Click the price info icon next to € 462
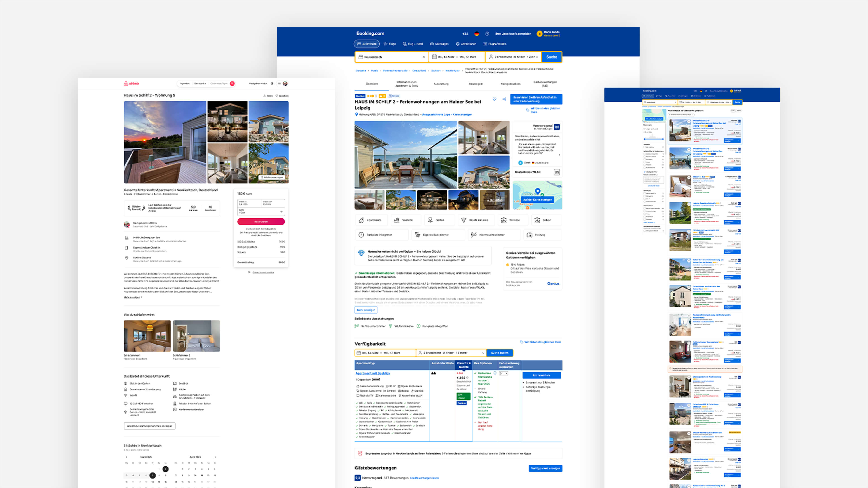Viewport: 868px width, 488px height. 467,378
